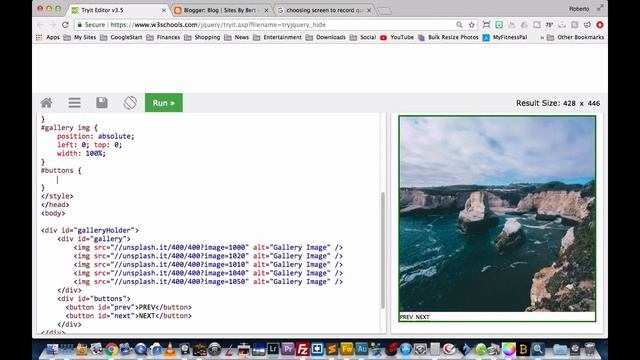Show hidden bookmarks via the overflow chevron
Screen dimensions: 640x360
pos(542,38)
